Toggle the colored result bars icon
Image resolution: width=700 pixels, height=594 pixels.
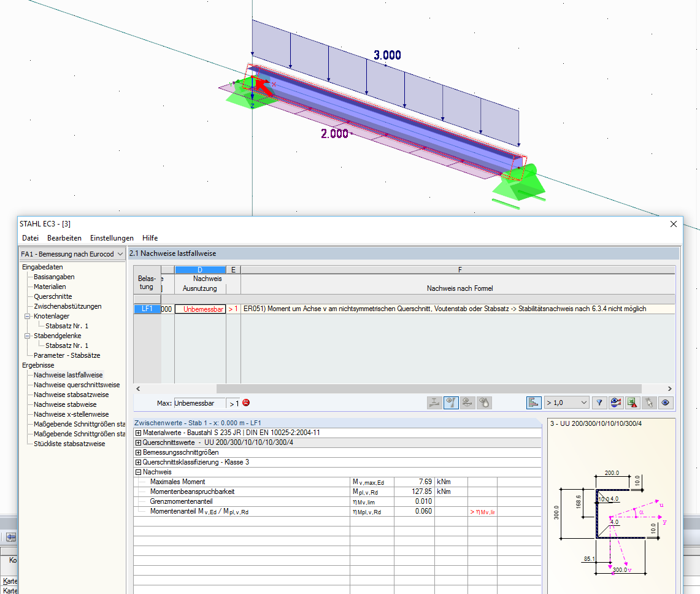pyautogui.click(x=534, y=403)
